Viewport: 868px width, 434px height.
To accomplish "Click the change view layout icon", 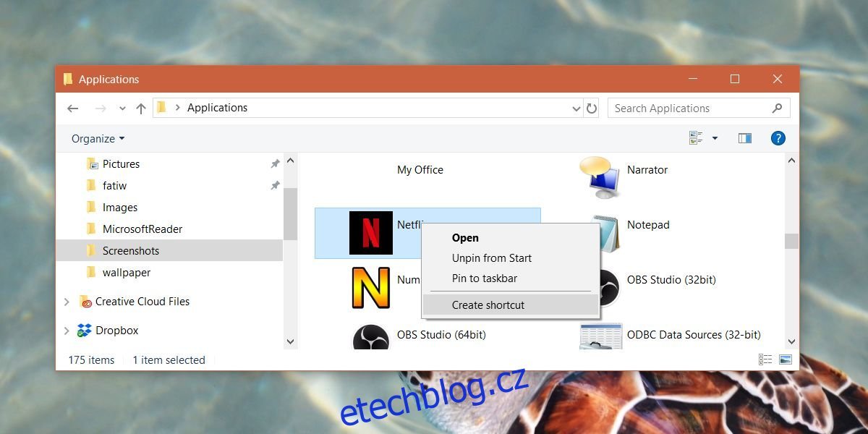I will coord(696,138).
